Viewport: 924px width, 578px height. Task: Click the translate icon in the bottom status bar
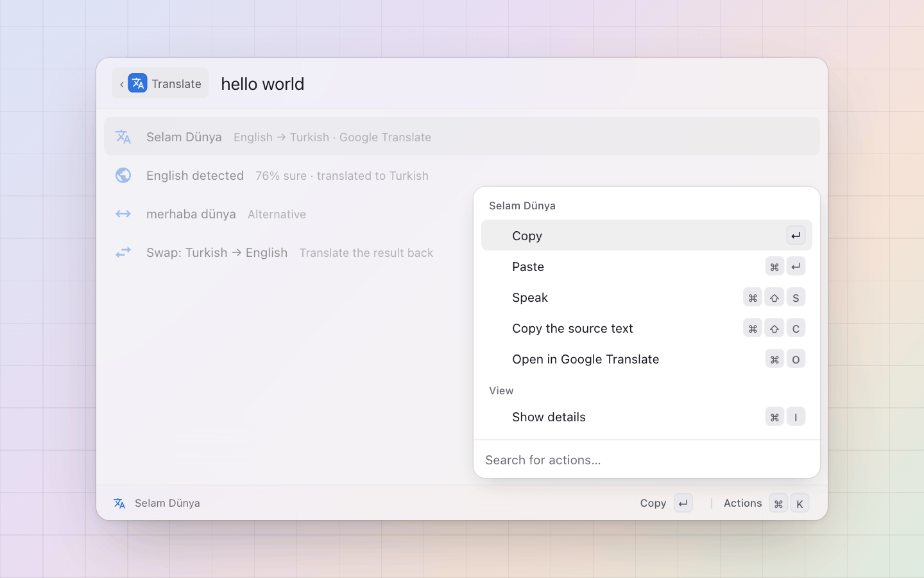click(119, 504)
